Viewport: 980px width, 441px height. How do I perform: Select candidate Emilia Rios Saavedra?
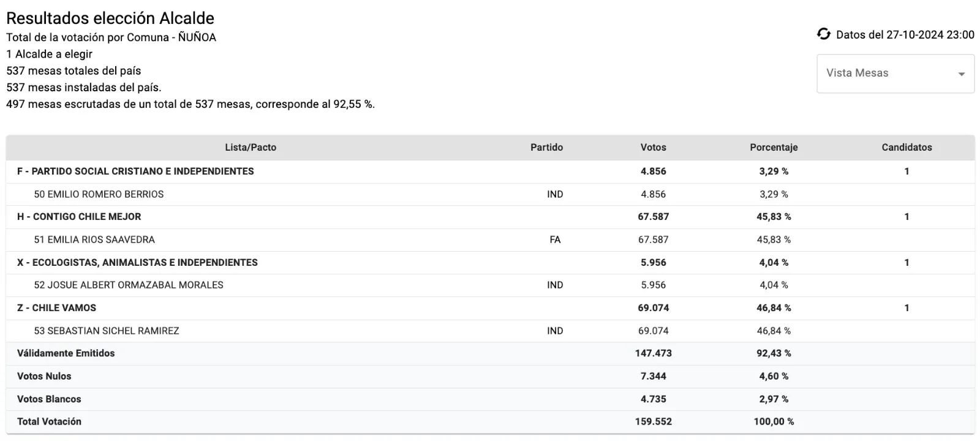point(94,239)
